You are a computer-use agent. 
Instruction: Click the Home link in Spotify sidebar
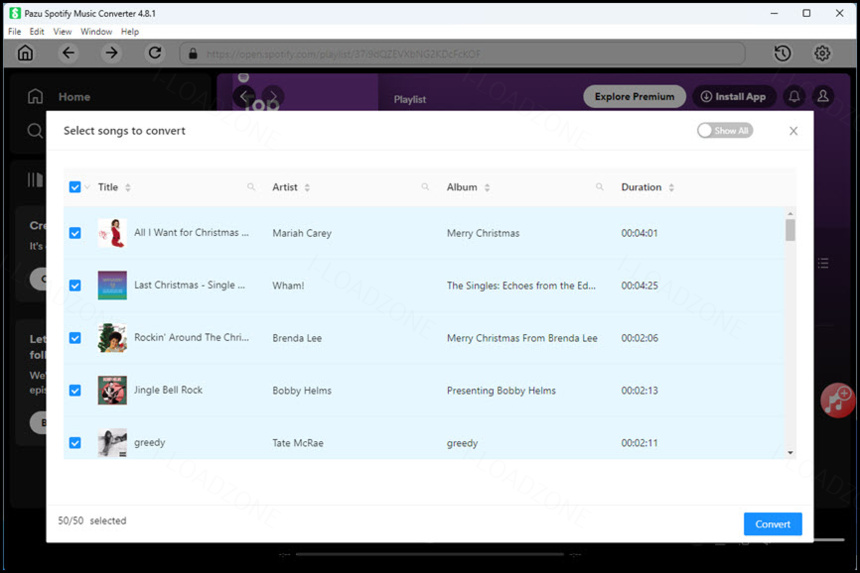point(74,97)
